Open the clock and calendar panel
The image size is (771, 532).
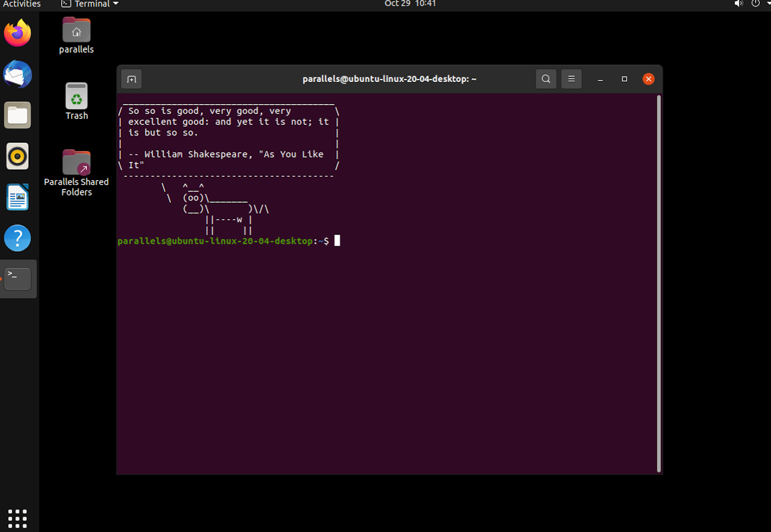pyautogui.click(x=410, y=4)
